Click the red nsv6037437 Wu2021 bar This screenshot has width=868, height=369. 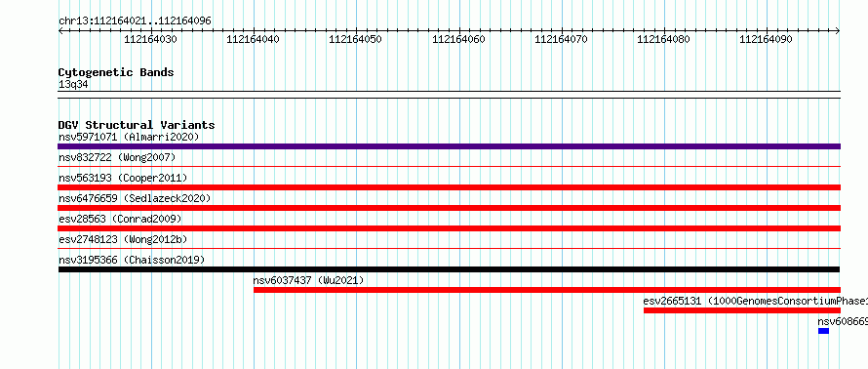547,290
